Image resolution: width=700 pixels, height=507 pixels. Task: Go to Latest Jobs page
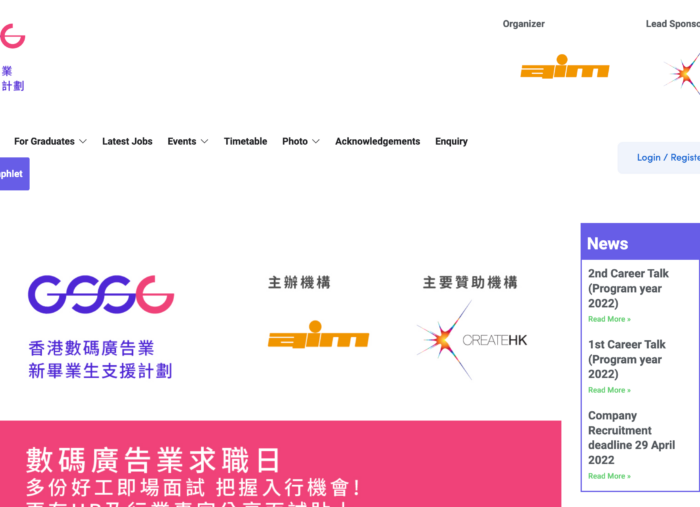pyautogui.click(x=127, y=141)
